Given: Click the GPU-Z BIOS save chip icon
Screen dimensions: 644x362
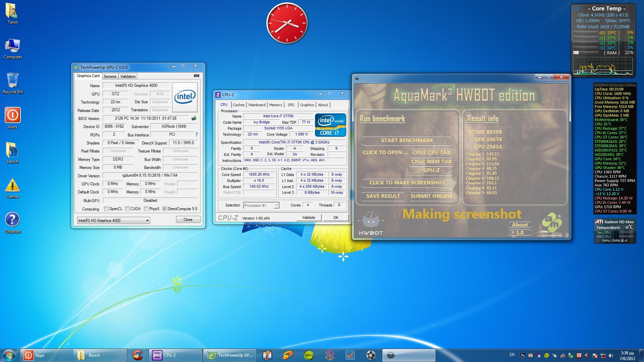Looking at the screenshot, I should 194,118.
